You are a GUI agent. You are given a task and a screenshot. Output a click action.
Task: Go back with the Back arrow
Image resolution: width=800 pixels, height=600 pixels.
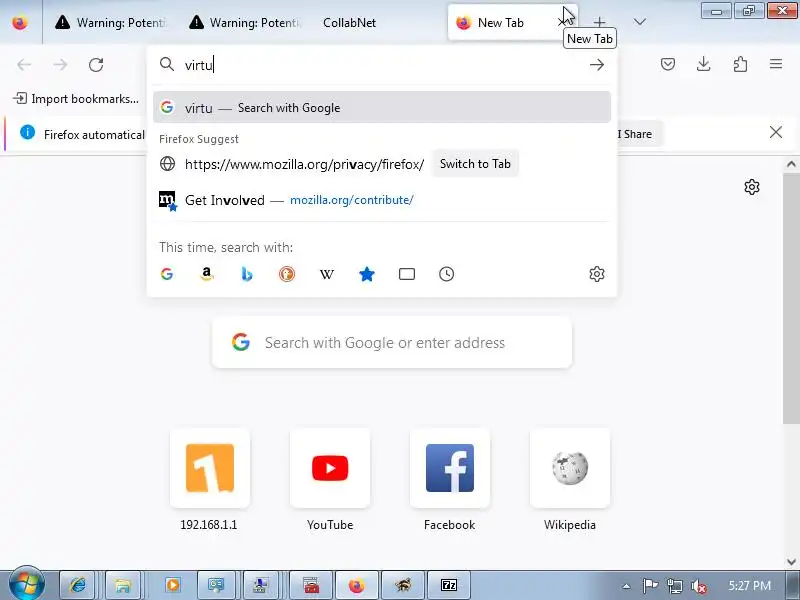(24, 65)
